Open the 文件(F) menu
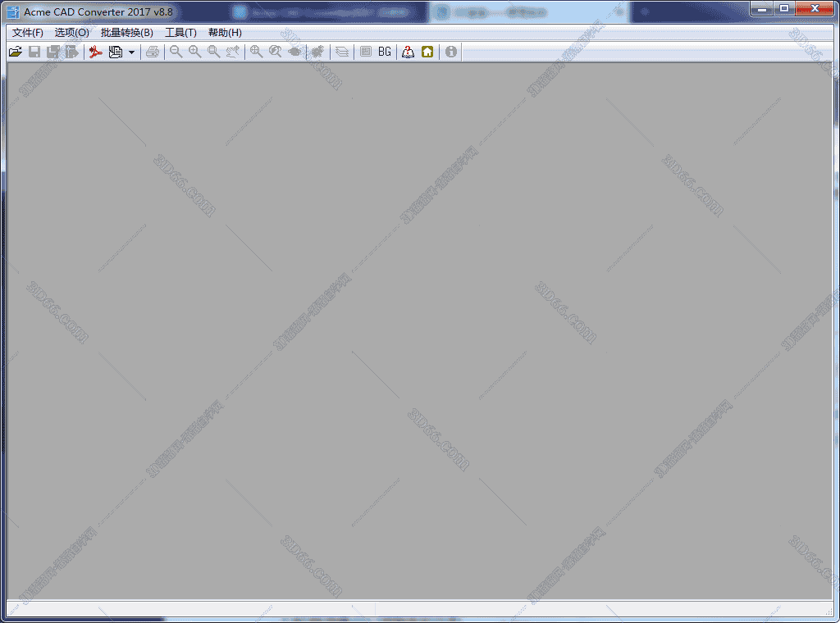840x623 pixels. coord(28,33)
